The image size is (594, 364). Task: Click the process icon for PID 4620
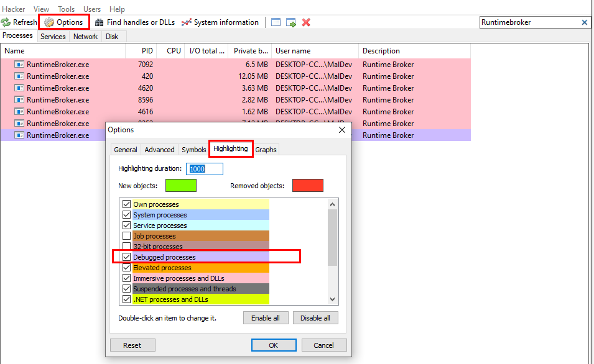tap(19, 88)
